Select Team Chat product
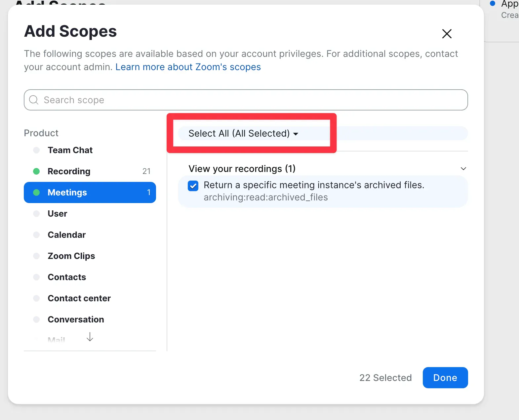Viewport: 519px width, 420px height. click(90, 150)
